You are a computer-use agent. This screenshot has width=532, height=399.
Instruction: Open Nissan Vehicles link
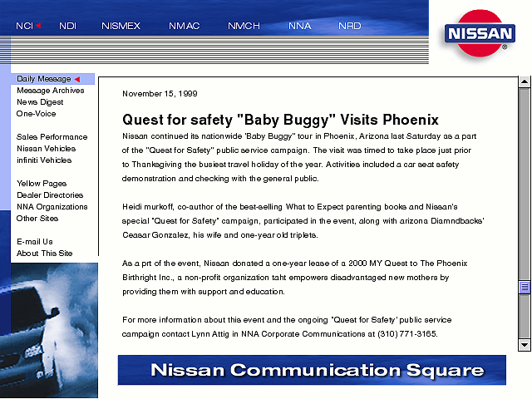[x=47, y=149]
